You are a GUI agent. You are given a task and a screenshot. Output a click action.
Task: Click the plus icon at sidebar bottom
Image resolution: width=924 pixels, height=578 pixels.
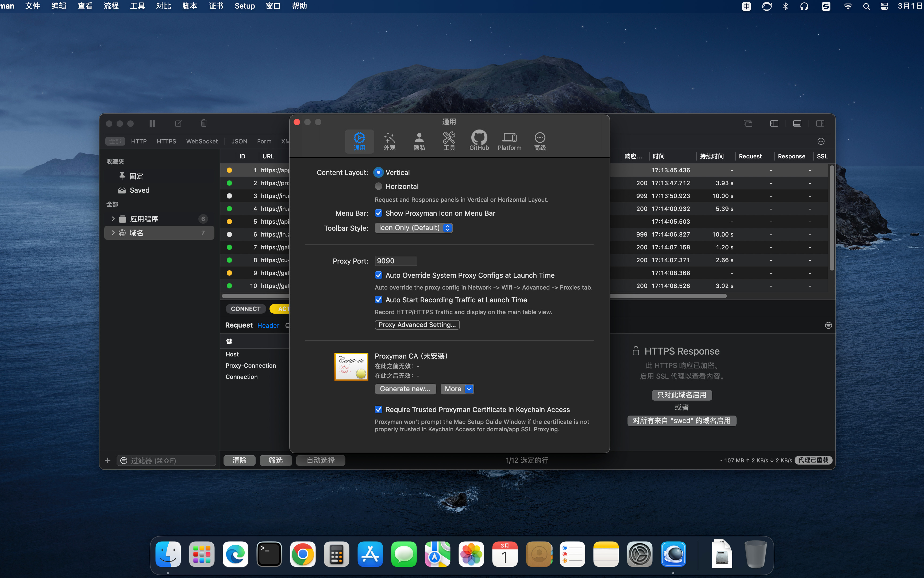click(108, 460)
